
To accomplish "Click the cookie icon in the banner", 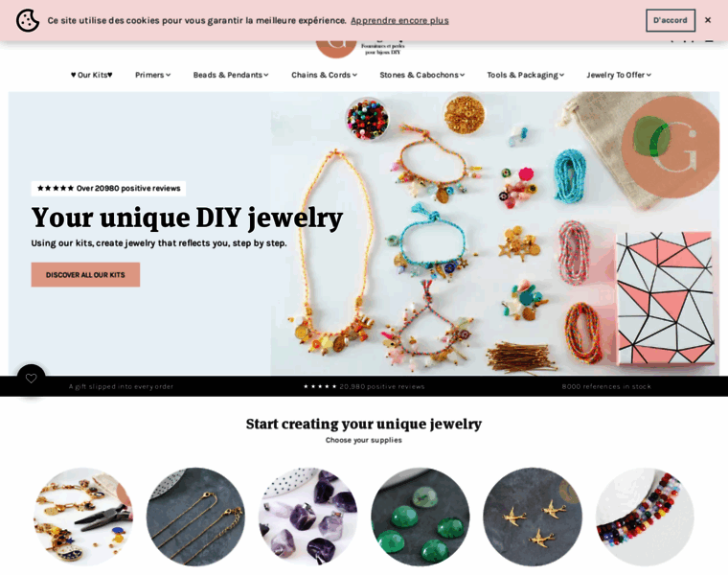I will 28,20.
